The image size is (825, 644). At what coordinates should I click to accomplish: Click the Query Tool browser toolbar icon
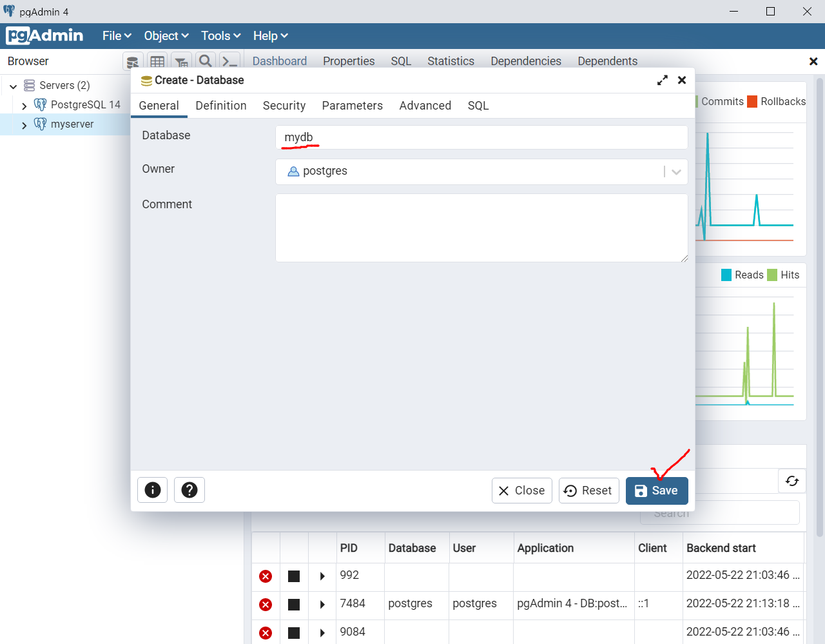(x=133, y=61)
